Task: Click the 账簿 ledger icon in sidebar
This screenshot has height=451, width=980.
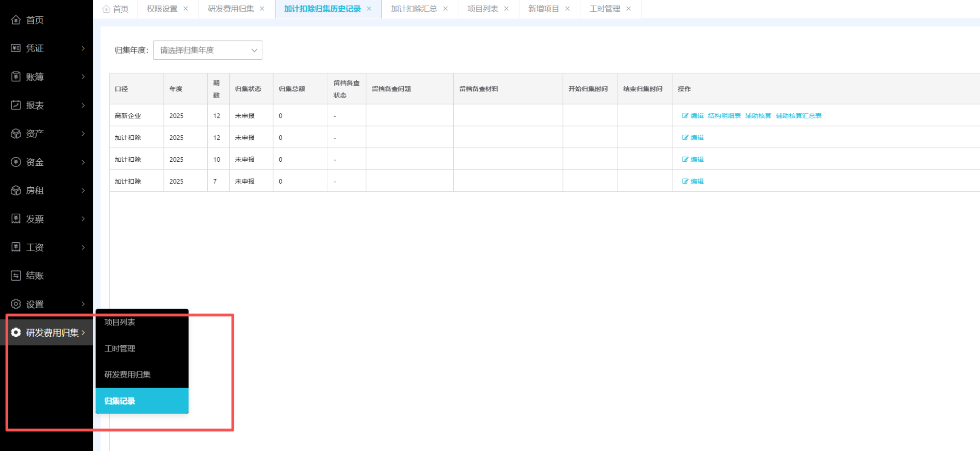Action: coord(16,77)
